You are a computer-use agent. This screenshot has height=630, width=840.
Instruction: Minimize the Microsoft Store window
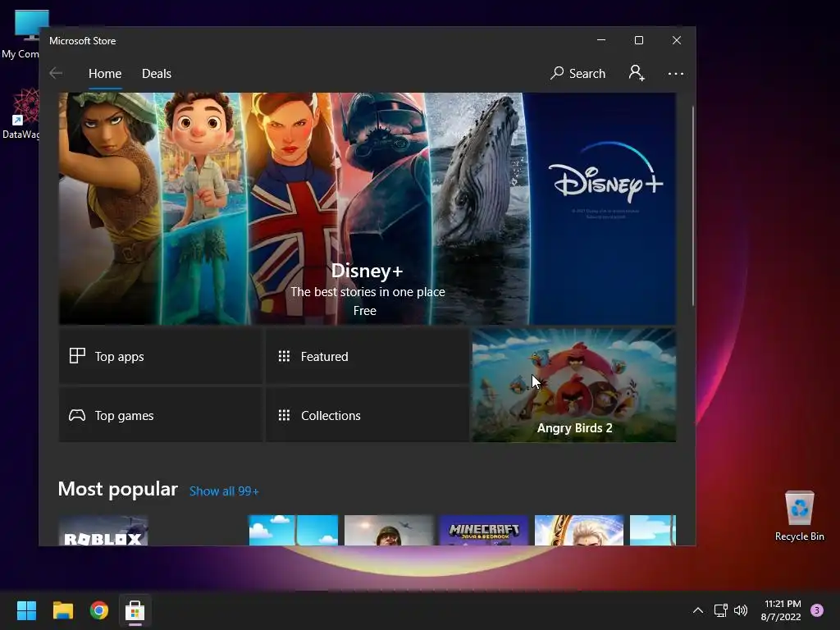(x=601, y=40)
